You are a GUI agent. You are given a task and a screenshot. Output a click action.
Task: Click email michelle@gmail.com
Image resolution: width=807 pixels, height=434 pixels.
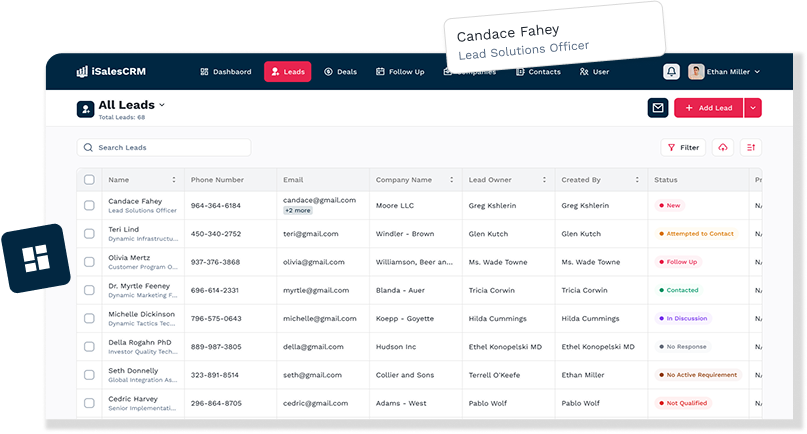point(320,318)
